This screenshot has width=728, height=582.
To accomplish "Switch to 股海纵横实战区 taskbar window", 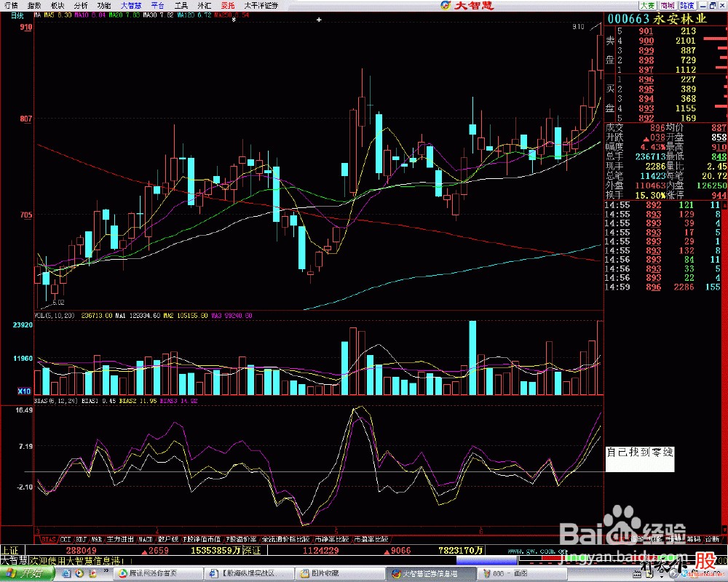I will click(x=248, y=574).
